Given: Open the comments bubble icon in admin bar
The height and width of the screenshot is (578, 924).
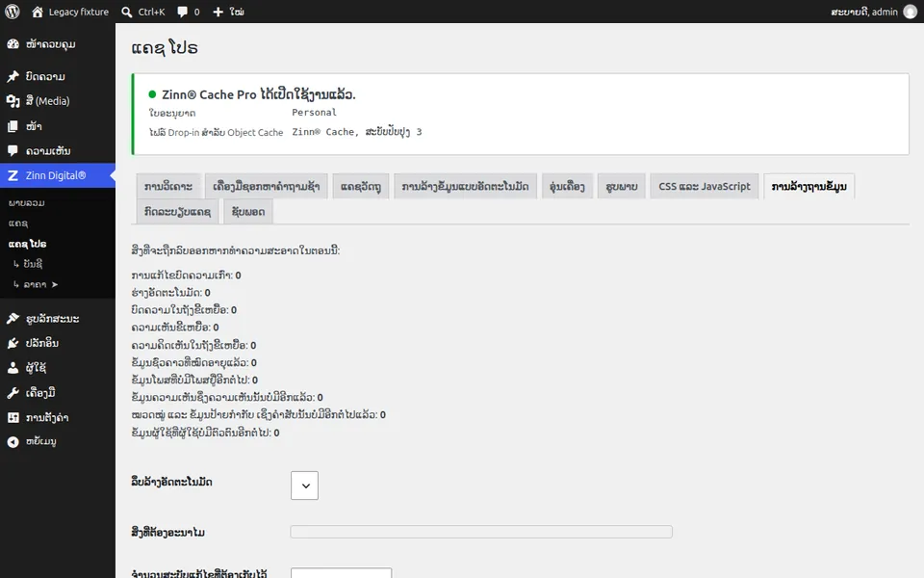Looking at the screenshot, I should point(183,12).
